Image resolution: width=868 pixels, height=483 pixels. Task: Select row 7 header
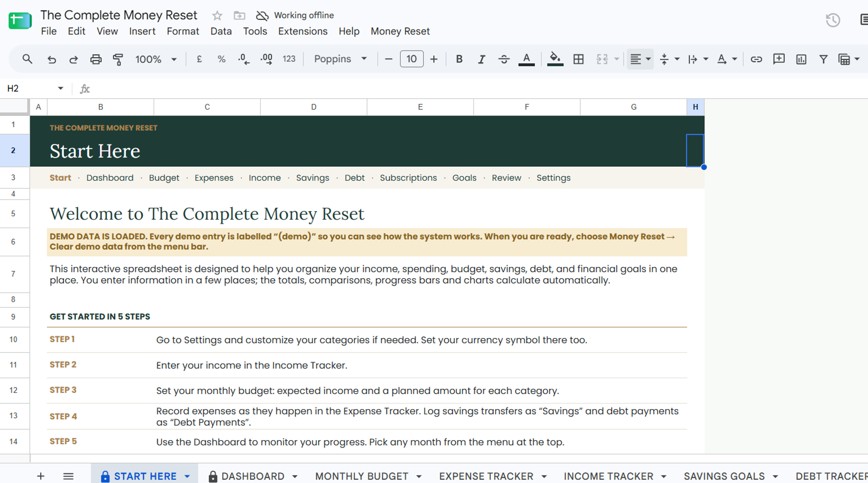click(13, 274)
